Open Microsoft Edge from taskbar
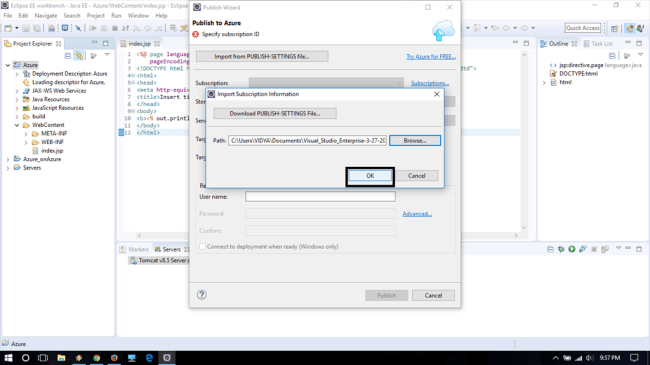This screenshot has height=365, width=650. click(149, 358)
